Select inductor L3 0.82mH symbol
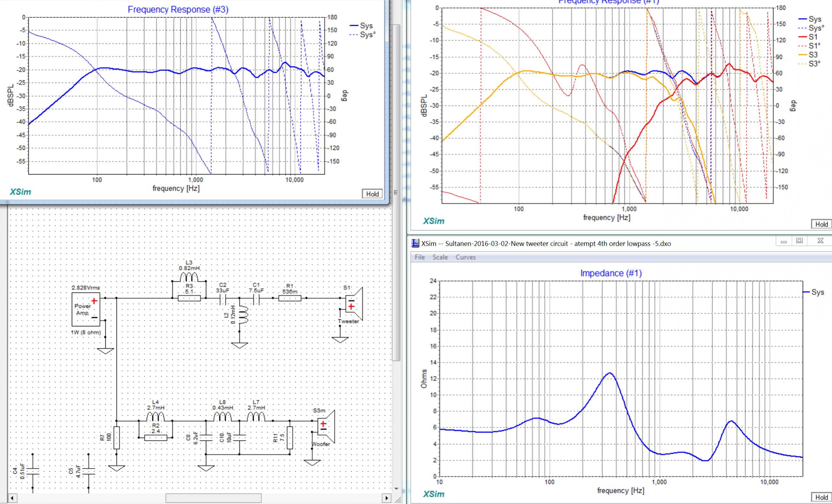832x504 pixels. point(189,277)
